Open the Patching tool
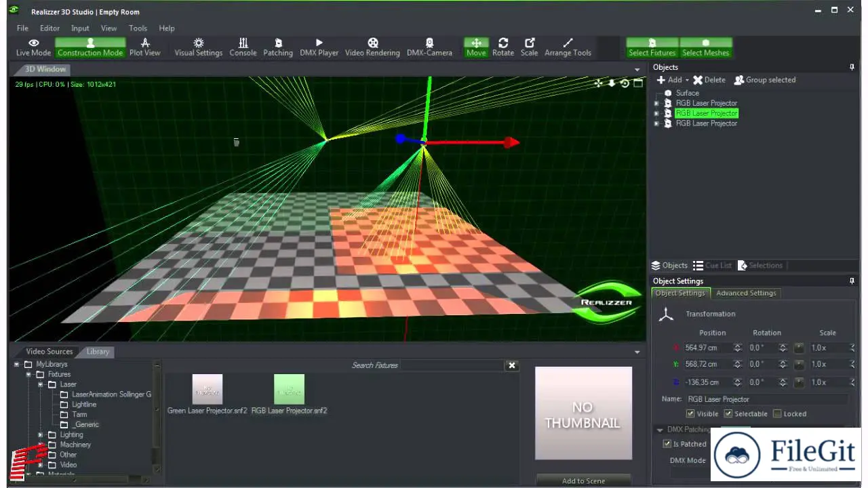The image size is (868, 488). tap(278, 47)
